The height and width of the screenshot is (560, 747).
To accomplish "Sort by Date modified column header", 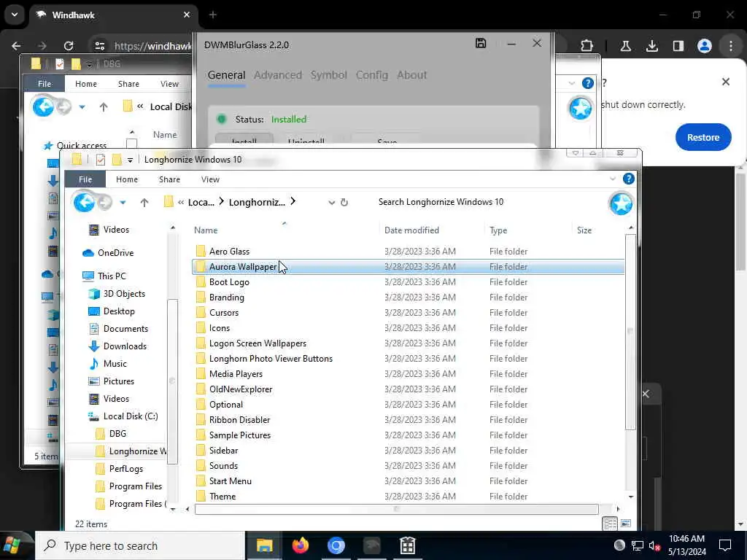I will pos(411,230).
